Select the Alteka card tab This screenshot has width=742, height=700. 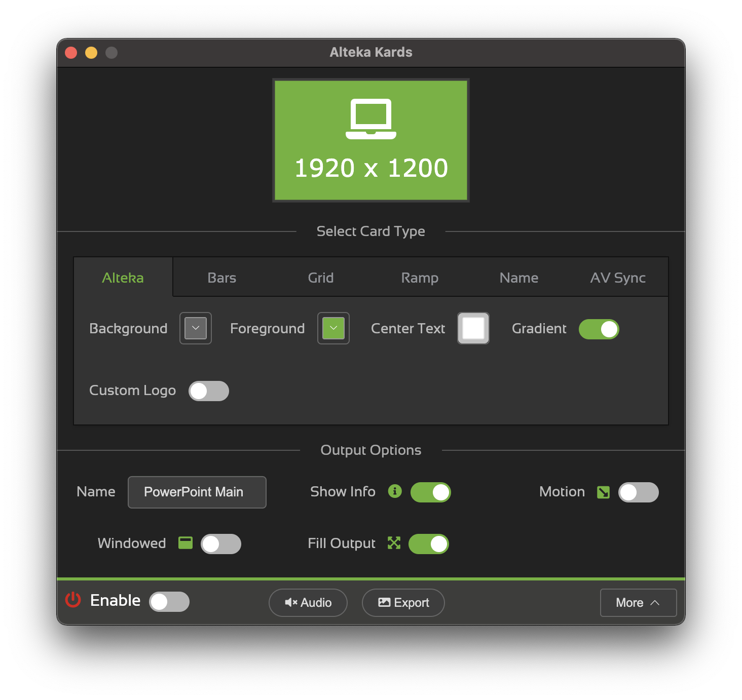pos(123,278)
